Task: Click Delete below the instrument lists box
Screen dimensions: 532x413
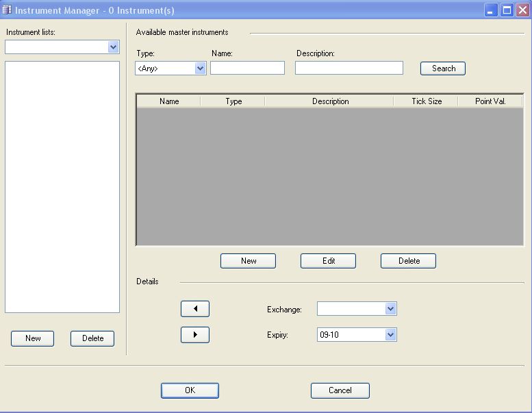Action: point(92,338)
